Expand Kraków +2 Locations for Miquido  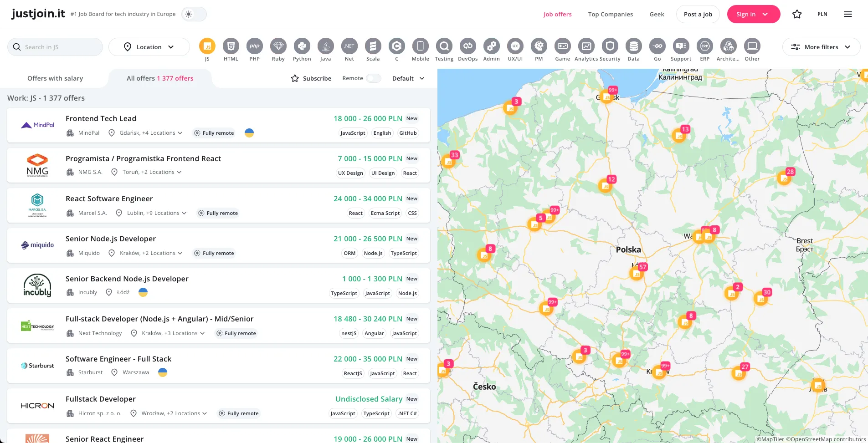pos(151,253)
